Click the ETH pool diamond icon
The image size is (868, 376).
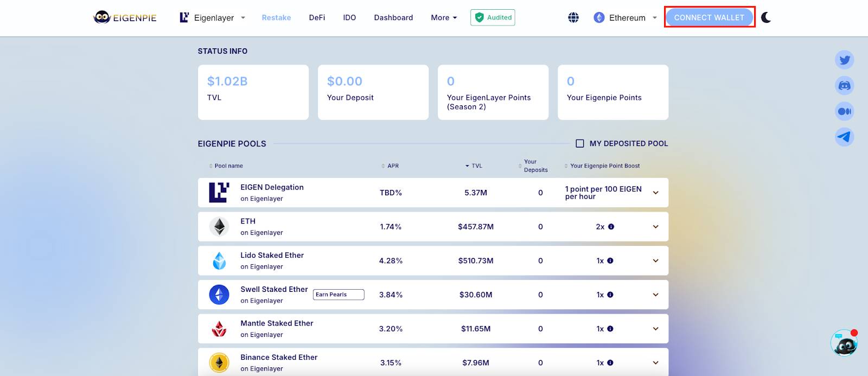219,226
